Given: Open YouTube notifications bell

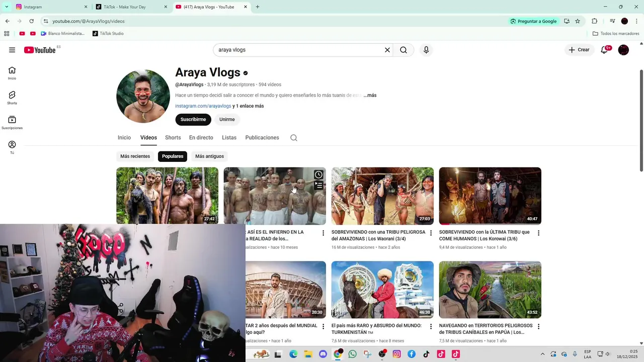Looking at the screenshot, I should click(x=605, y=50).
